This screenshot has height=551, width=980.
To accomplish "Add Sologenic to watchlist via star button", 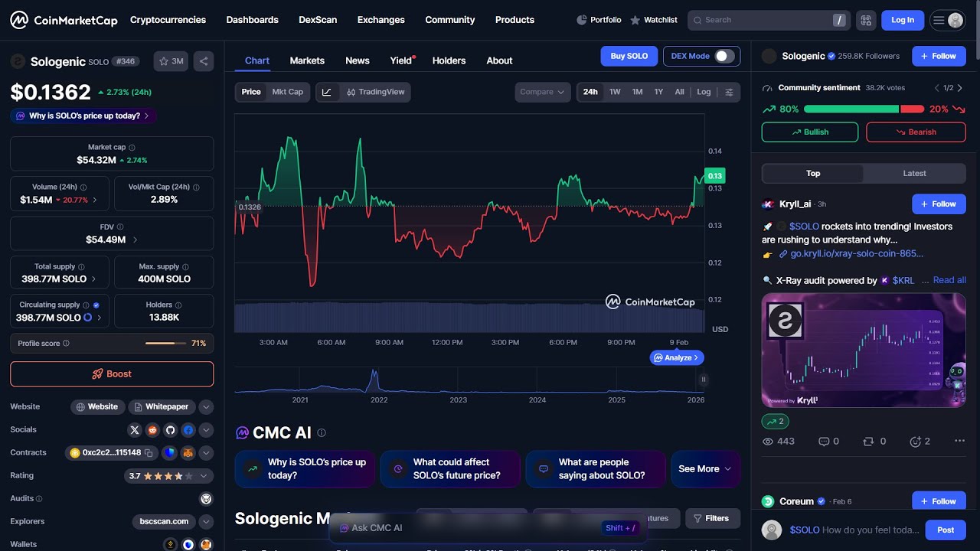I will point(172,61).
